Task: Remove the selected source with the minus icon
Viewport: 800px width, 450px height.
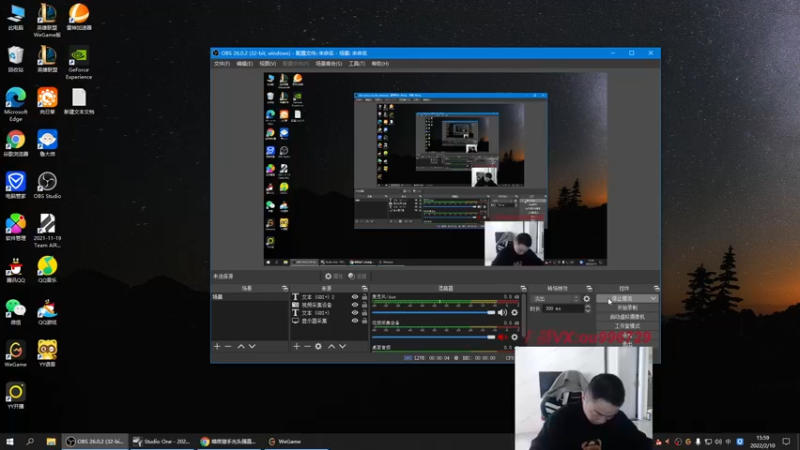Action: (307, 346)
